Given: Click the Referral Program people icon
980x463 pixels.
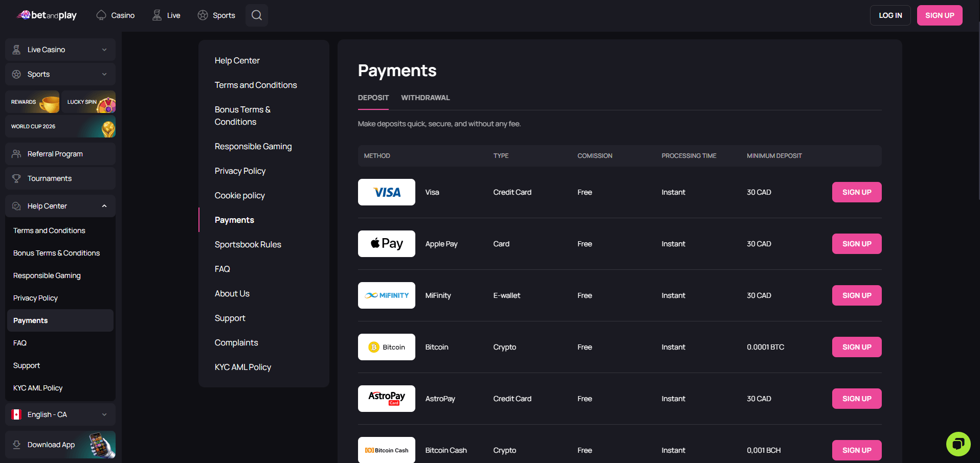Looking at the screenshot, I should 16,154.
